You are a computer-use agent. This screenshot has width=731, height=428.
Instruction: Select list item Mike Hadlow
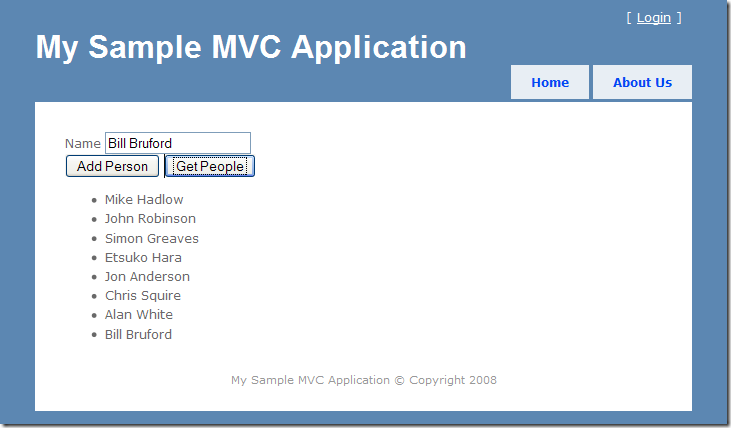[144, 200]
